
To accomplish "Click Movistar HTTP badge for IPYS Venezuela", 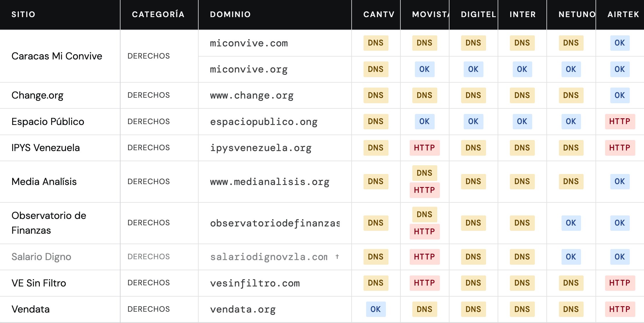I will [x=424, y=148].
